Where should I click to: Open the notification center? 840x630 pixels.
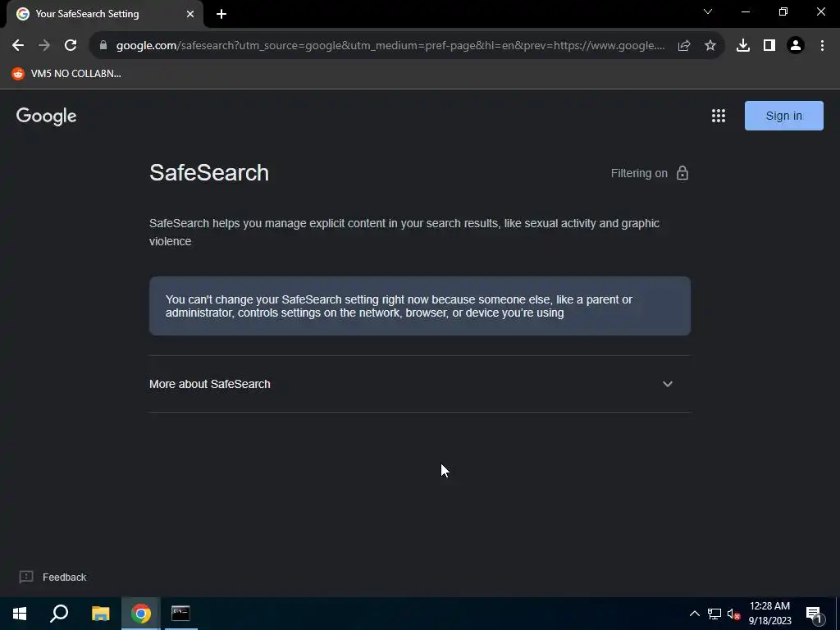click(x=815, y=614)
